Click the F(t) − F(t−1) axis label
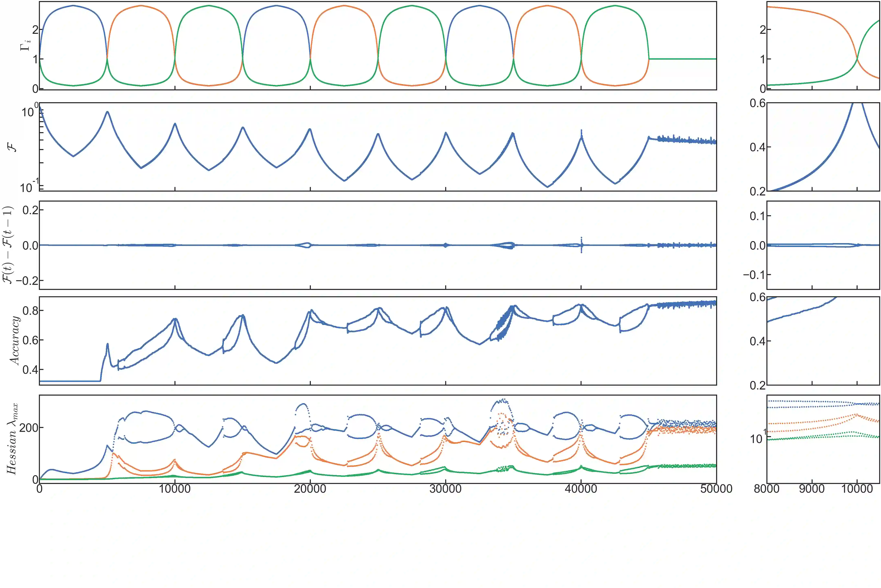This screenshot has width=881, height=588. (x=8, y=245)
